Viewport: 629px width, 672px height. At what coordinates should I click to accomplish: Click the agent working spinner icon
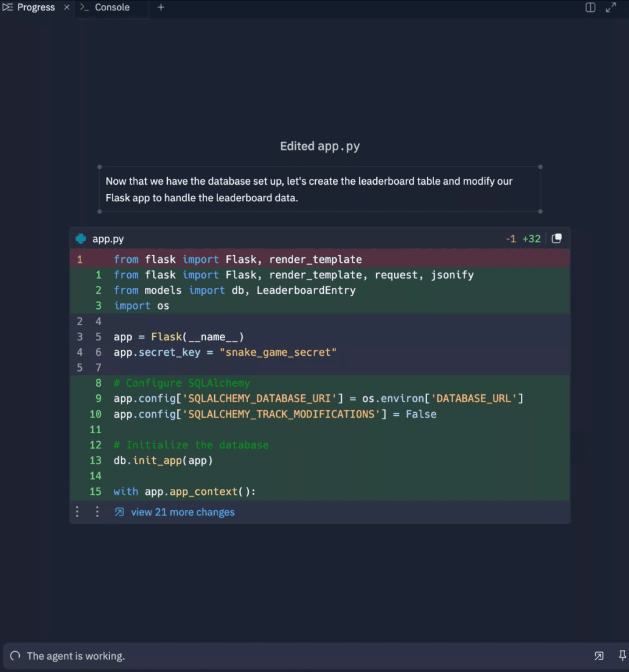15,656
